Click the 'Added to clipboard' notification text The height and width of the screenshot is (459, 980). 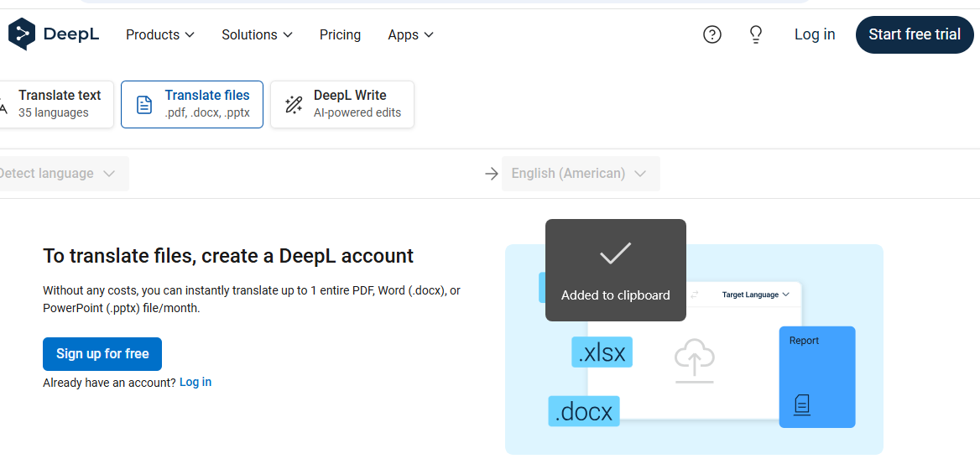[x=616, y=295]
